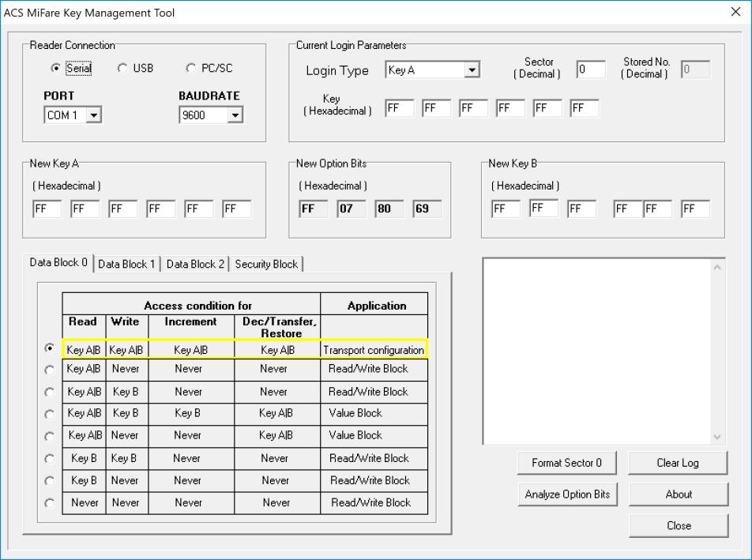
Task: Click the second New Key B byte field
Action: click(x=543, y=208)
